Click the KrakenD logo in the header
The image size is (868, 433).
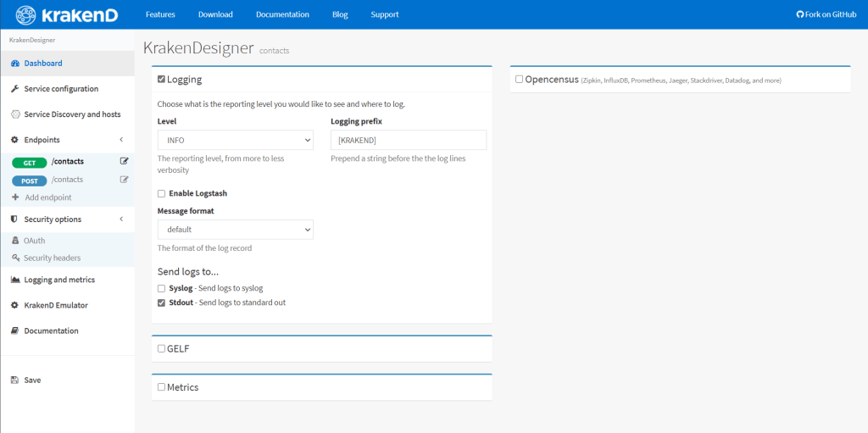67,14
